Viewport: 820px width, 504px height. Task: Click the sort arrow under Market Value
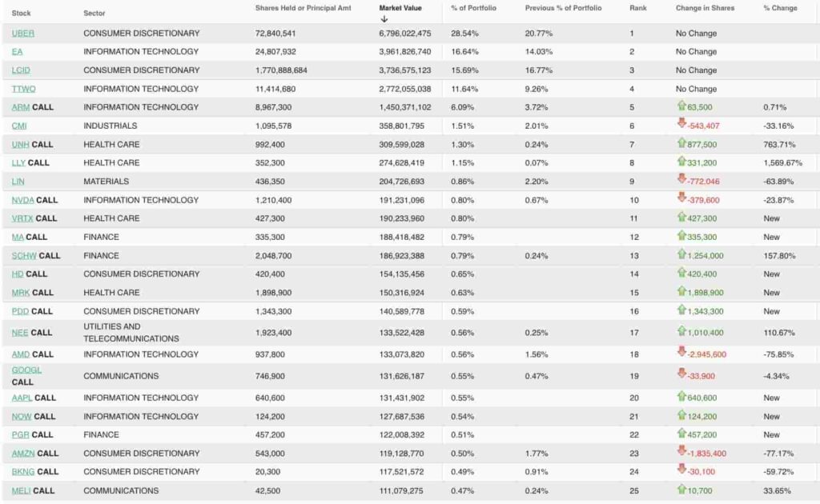coord(384,19)
